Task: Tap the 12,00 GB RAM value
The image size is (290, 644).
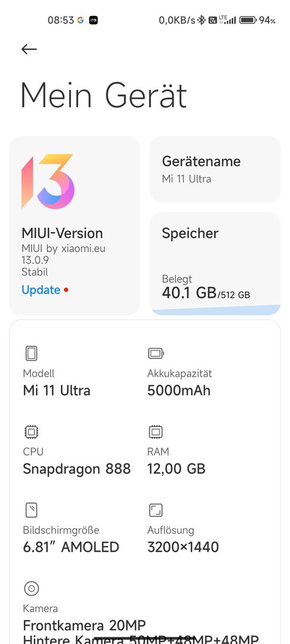Action: coord(176,469)
